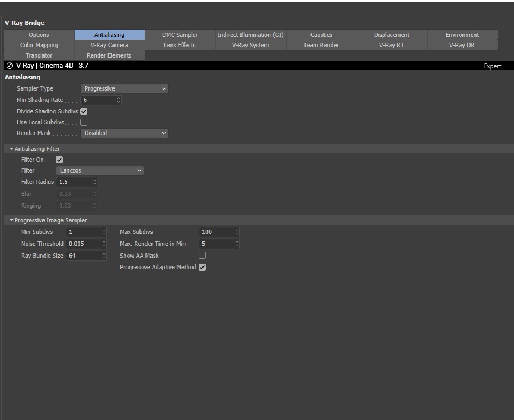Click the Min Shading Rate stepper arrows
Screen dimensions: 514x420
pyautogui.click(x=119, y=100)
